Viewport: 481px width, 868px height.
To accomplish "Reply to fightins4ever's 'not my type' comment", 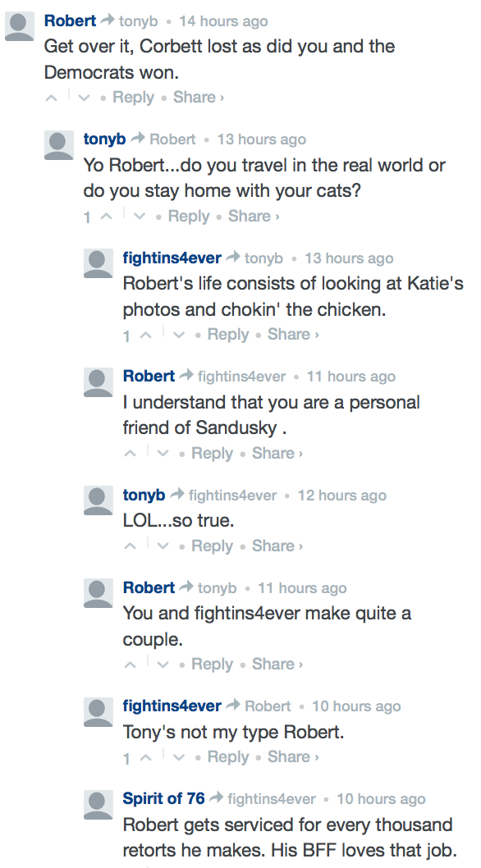I will click(x=228, y=756).
